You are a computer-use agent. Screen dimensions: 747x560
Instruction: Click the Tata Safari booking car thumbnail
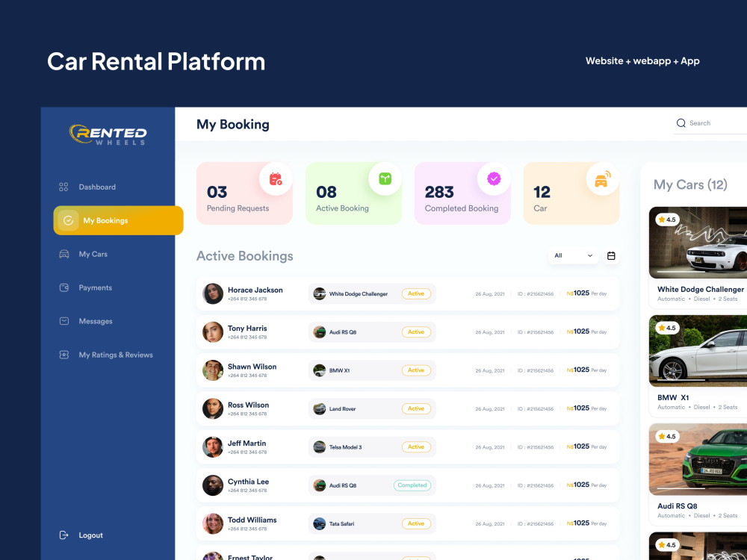coord(319,524)
